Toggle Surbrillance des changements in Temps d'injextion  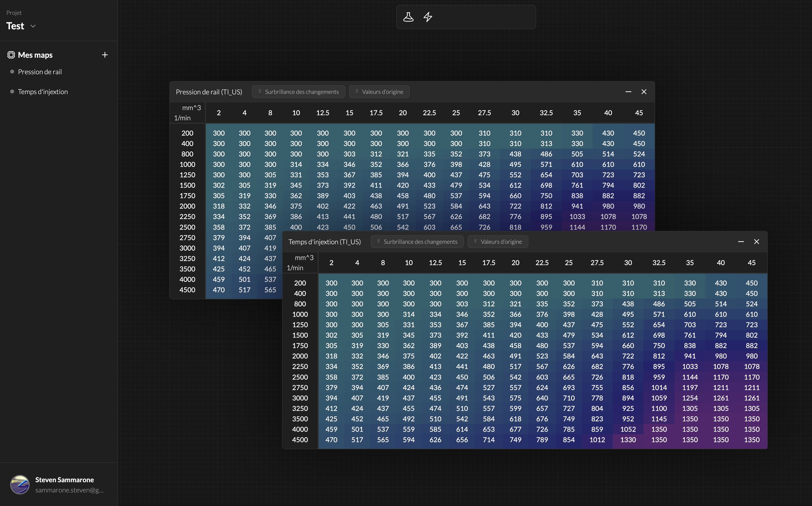[417, 242]
